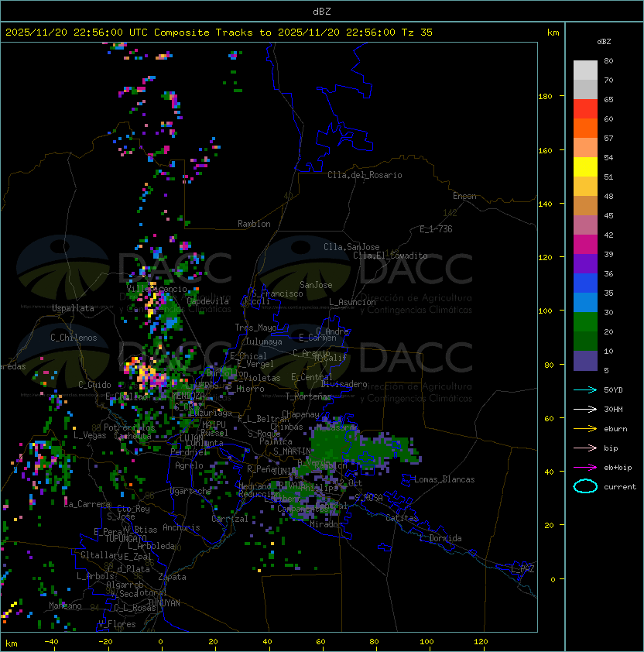The height and width of the screenshot is (652, 644).
Task: Click the white 30HM arrow legend icon
Action: tap(585, 409)
